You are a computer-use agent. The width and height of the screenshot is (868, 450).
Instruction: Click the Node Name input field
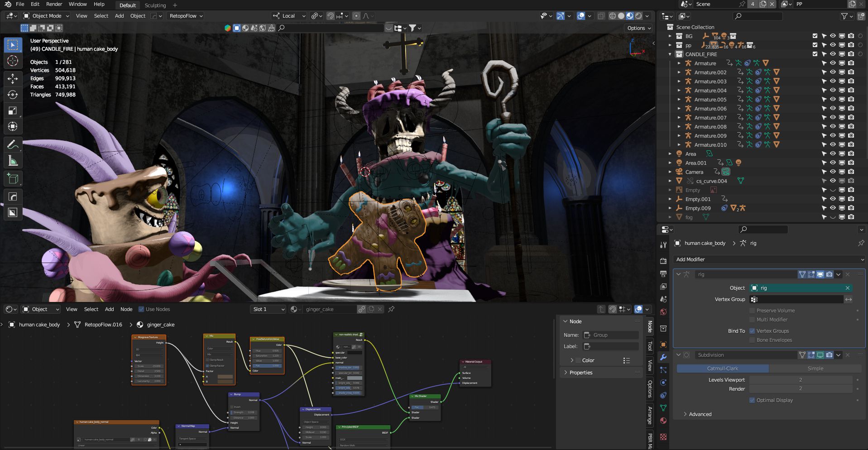click(x=610, y=335)
